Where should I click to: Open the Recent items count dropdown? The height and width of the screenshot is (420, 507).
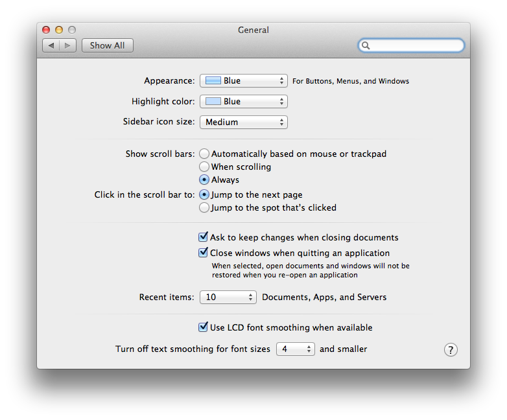[x=228, y=297]
